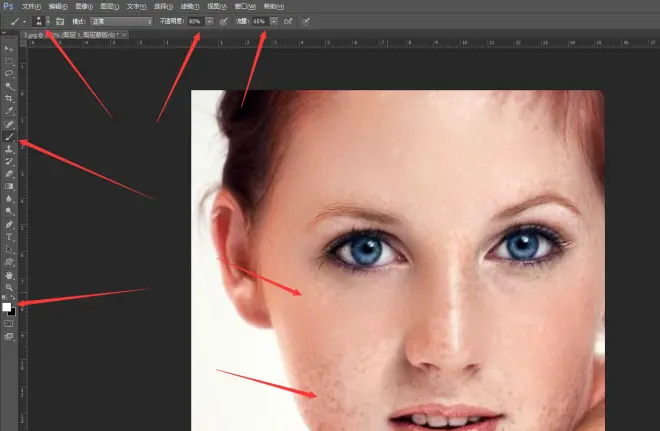Click the flow percentage input field
Screen dimensions: 660x431
click(260, 21)
